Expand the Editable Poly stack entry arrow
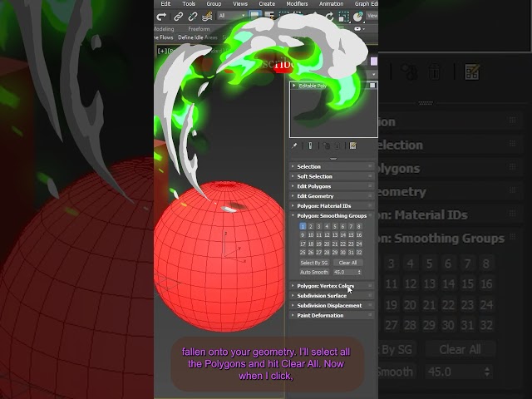532x399 pixels. click(293, 86)
